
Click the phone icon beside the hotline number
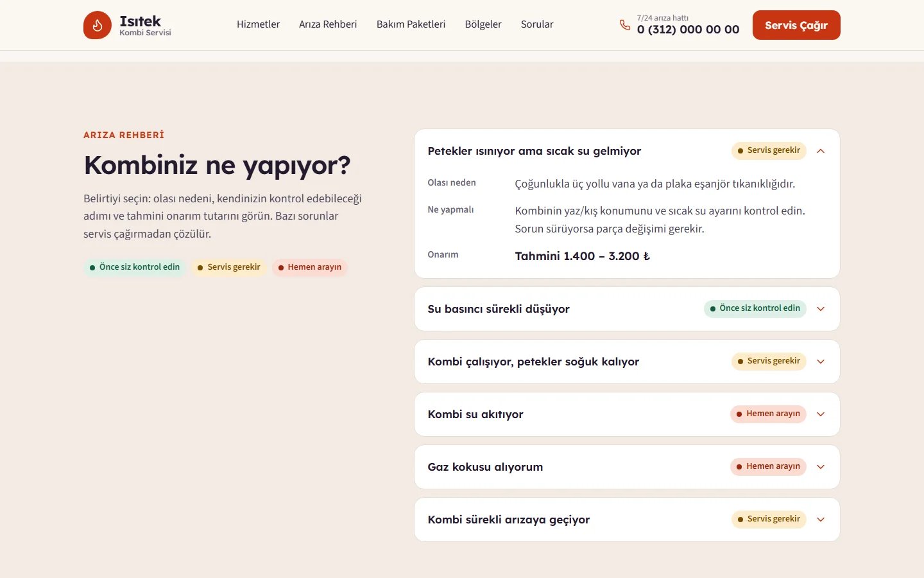point(625,25)
